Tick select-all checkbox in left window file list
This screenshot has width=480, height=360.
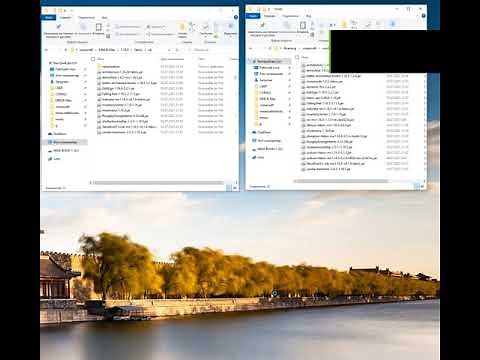pos(93,59)
